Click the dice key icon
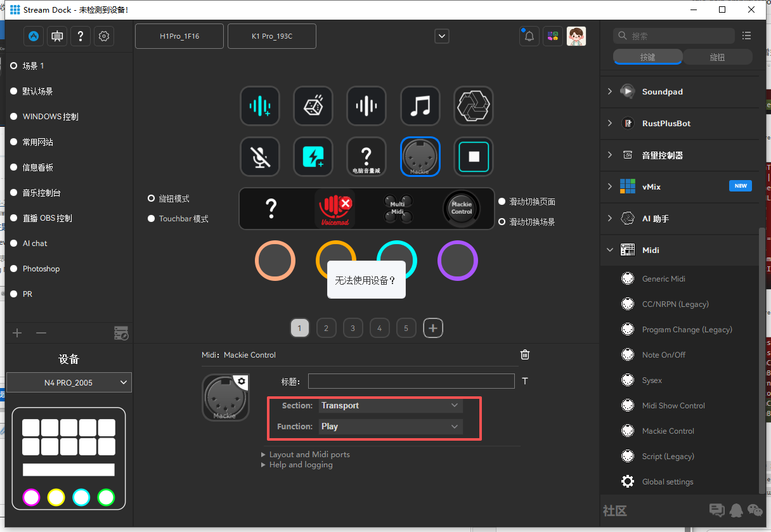Screen dimensions: 771x532 pos(313,105)
